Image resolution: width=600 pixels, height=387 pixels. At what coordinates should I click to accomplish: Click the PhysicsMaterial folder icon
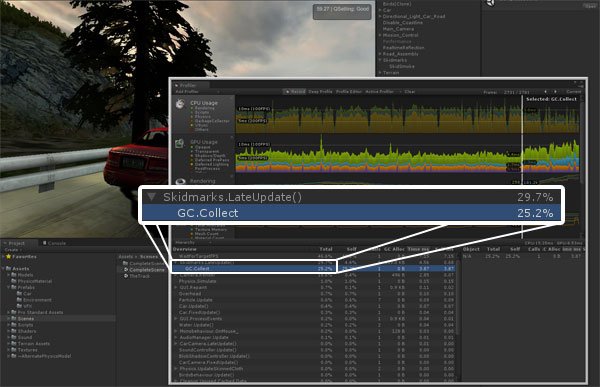click(x=14, y=281)
